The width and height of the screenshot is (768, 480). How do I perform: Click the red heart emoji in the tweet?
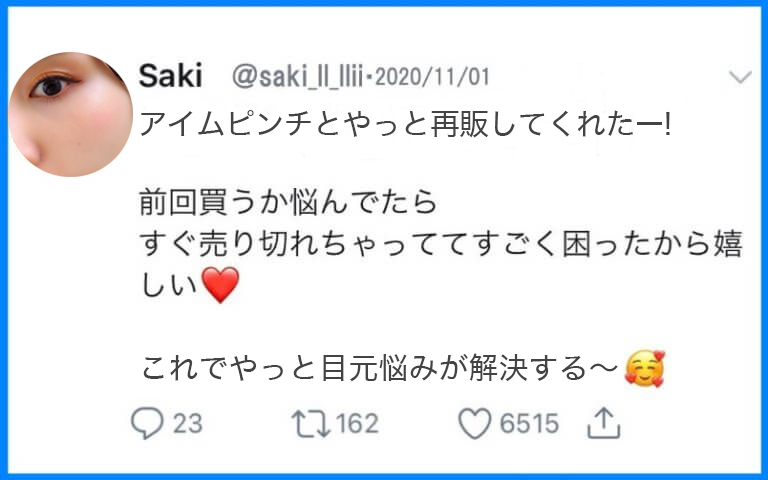[x=220, y=289]
